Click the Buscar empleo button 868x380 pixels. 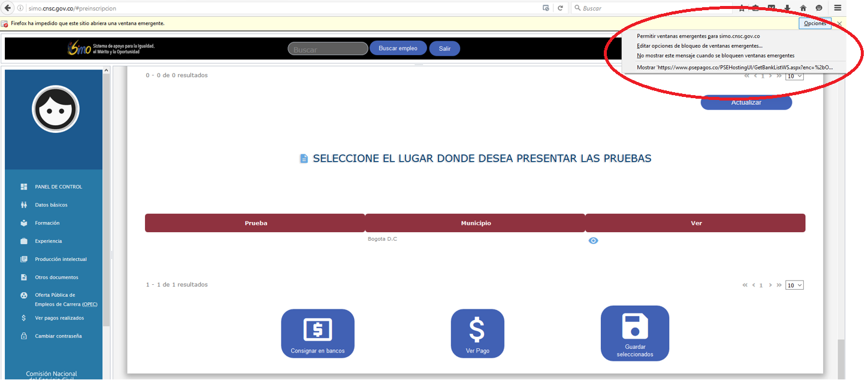point(398,48)
